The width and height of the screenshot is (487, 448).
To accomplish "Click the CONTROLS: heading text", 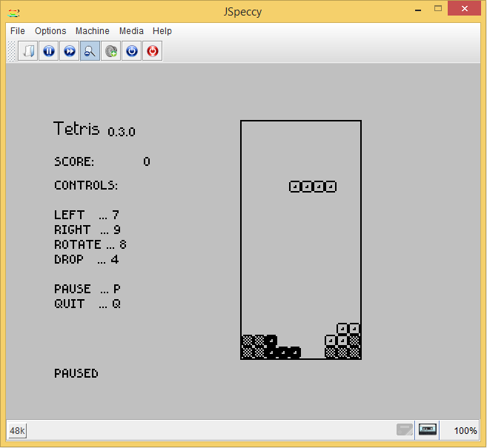I will click(x=86, y=185).
